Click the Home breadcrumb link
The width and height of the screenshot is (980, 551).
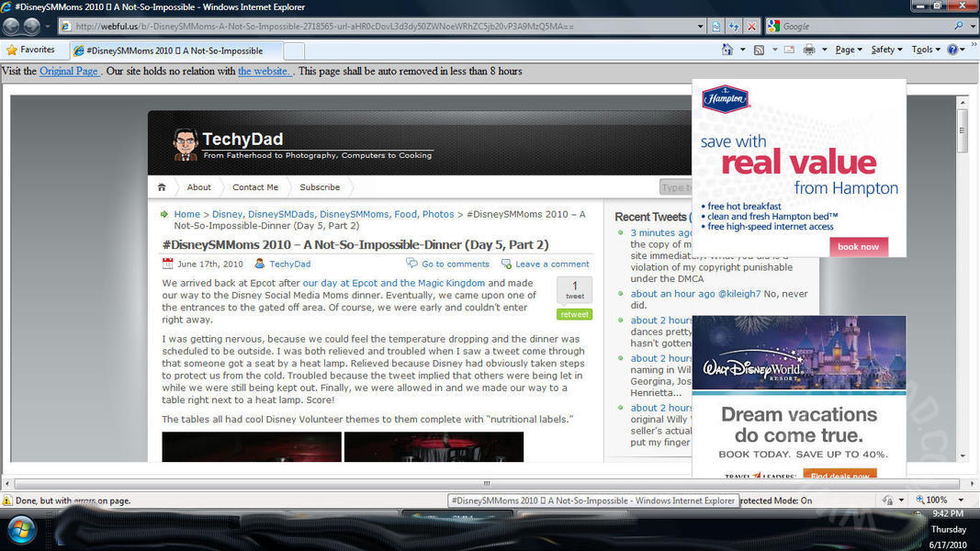pos(186,214)
